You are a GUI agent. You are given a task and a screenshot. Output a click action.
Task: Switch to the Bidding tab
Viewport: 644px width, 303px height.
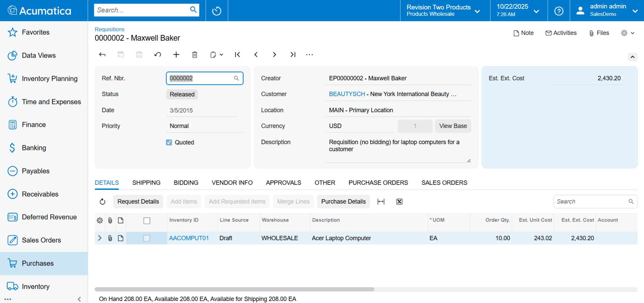tap(186, 183)
